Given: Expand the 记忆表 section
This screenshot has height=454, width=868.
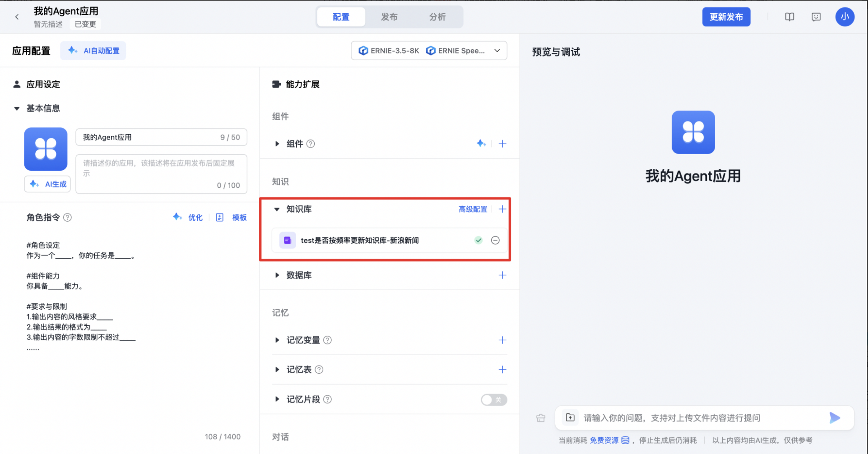Looking at the screenshot, I should [x=277, y=369].
